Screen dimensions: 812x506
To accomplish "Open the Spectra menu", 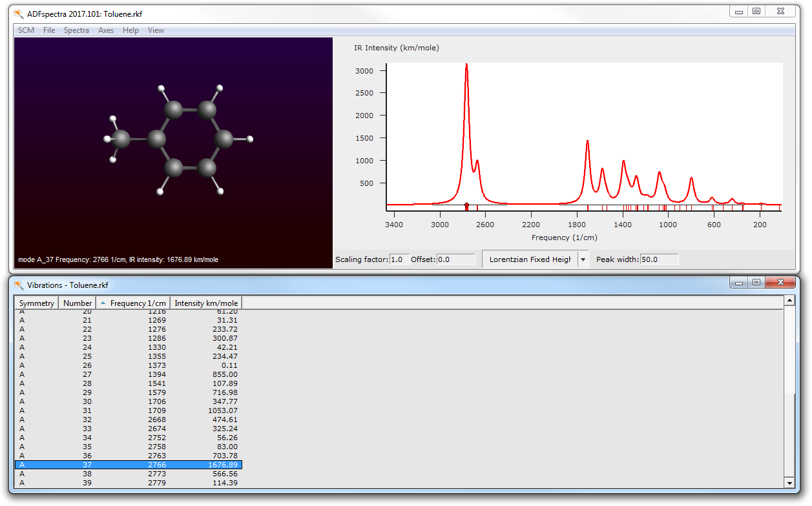I will (76, 30).
